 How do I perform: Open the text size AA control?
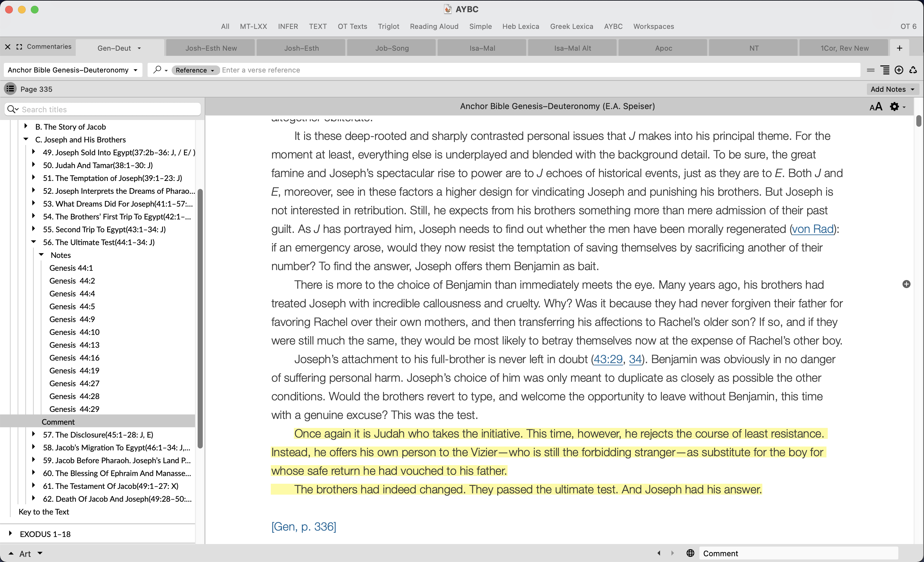876,106
